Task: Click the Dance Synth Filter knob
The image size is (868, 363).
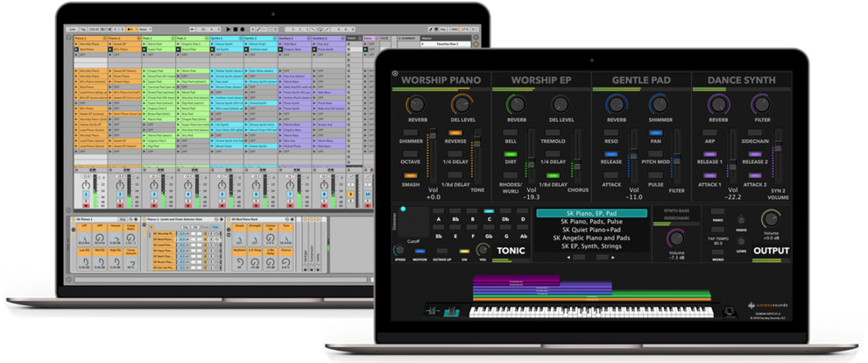Action: point(760,105)
